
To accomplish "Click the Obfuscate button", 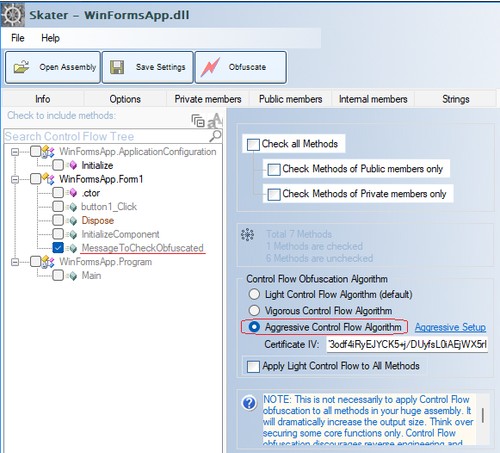I will tap(241, 67).
